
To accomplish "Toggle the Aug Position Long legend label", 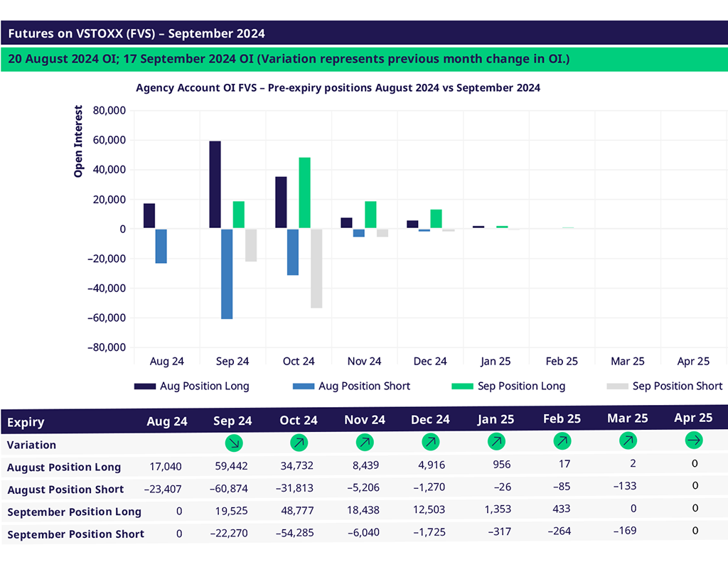I will pos(204,386).
